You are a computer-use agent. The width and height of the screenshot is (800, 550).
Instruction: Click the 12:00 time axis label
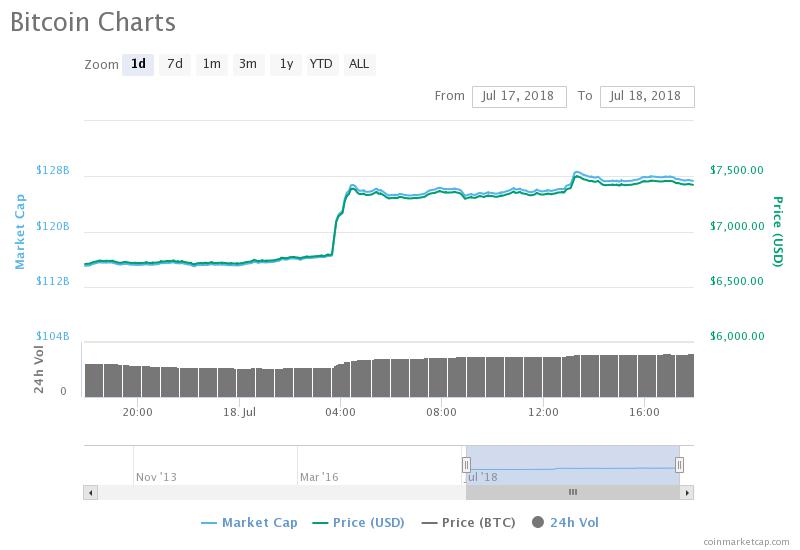(x=543, y=412)
